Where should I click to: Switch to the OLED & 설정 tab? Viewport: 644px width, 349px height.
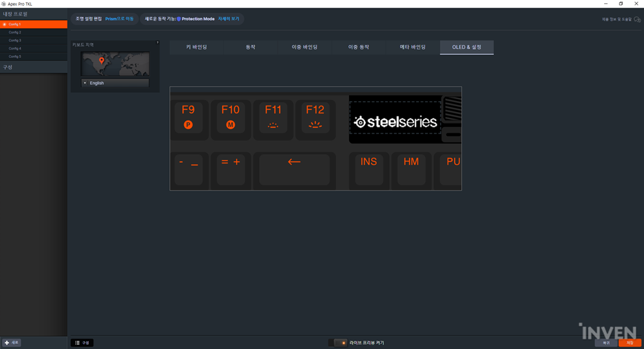pyautogui.click(x=466, y=47)
